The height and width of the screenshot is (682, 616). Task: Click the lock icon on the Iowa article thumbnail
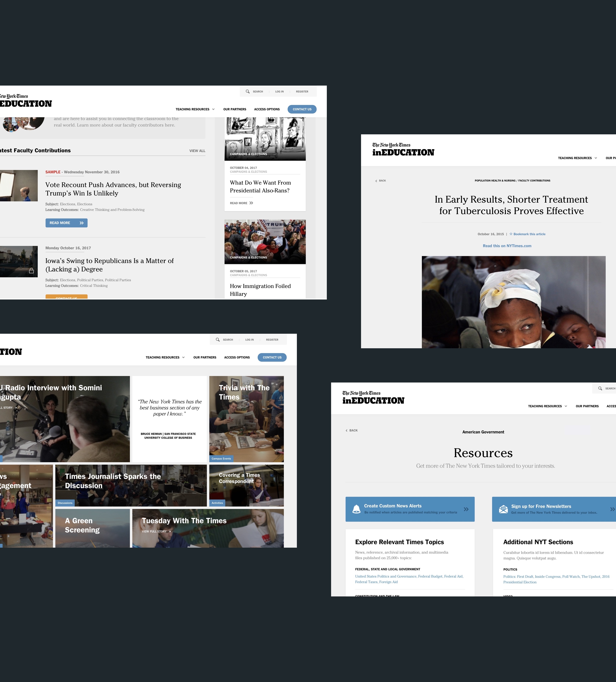[x=31, y=271]
